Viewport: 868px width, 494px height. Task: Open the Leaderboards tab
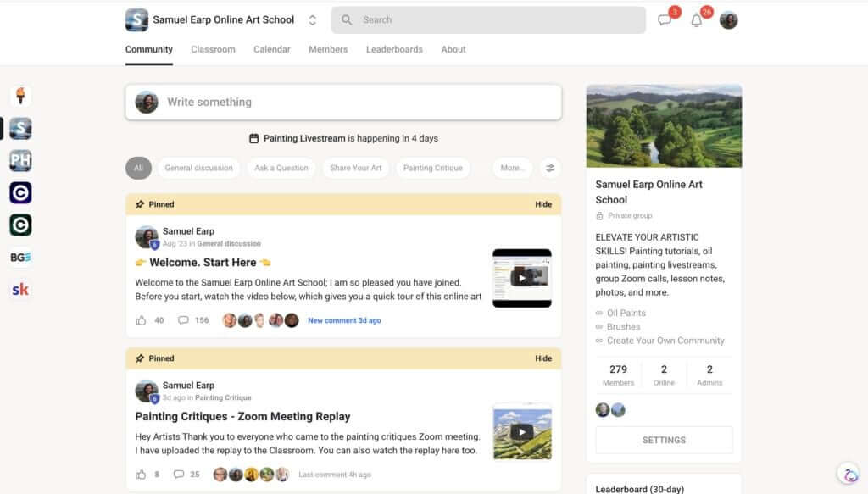tap(394, 49)
